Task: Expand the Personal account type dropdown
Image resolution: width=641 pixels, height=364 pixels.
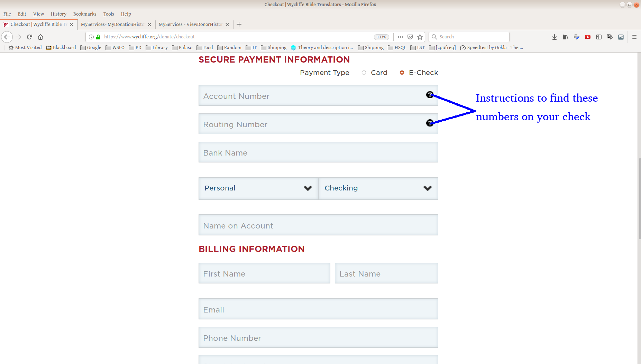Action: [x=258, y=188]
